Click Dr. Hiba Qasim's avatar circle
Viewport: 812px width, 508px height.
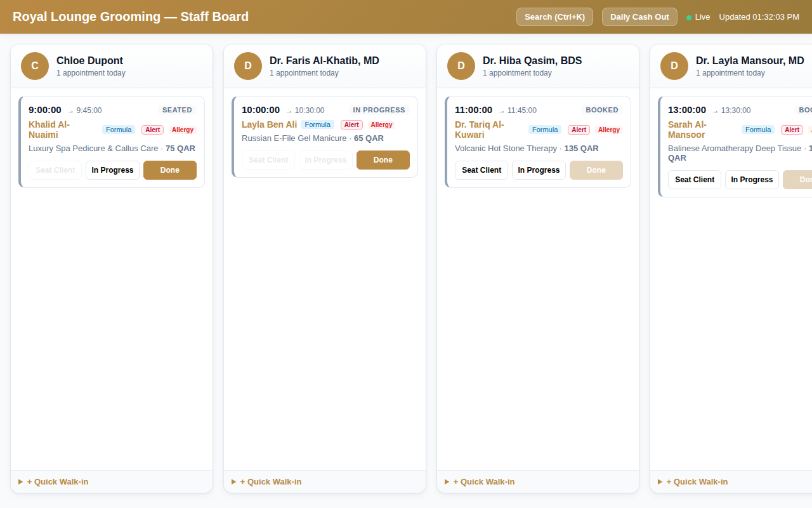461,66
